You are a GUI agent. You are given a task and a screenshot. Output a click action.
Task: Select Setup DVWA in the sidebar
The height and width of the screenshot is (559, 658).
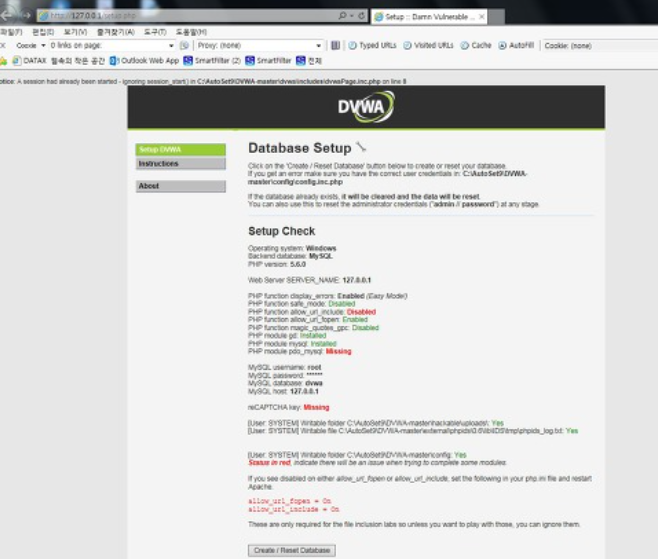[180, 150]
